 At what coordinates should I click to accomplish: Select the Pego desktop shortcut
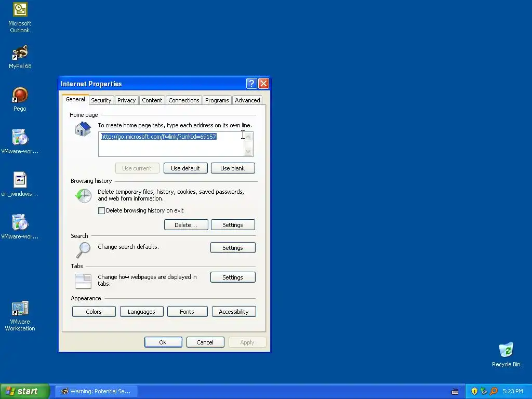pos(20,99)
